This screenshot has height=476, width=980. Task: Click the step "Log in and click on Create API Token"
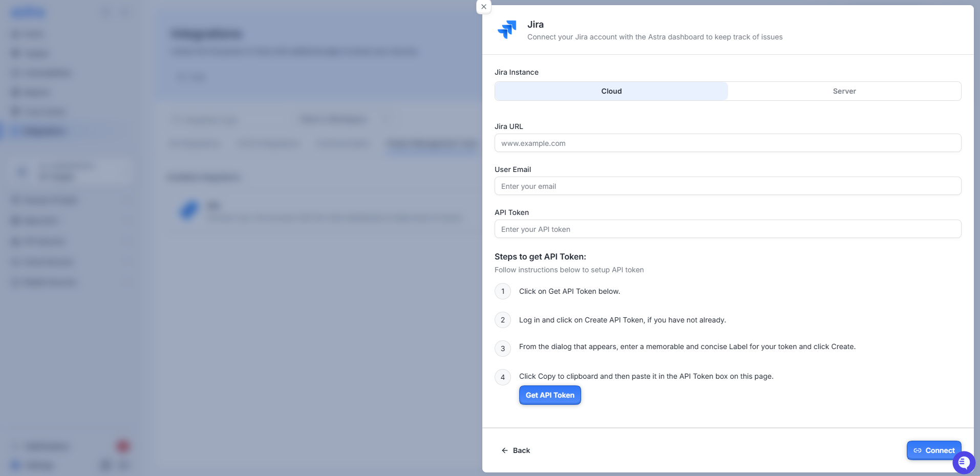coord(623,320)
